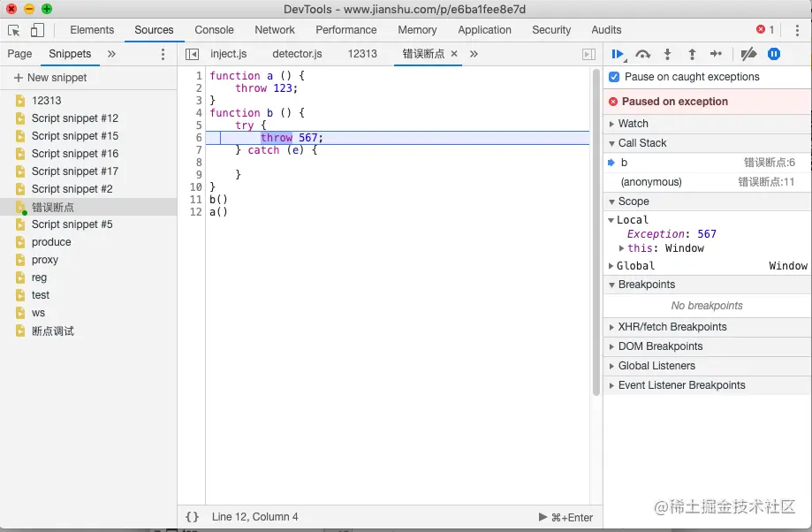Open the detector.js editor tab
The image size is (812, 532).
click(297, 54)
